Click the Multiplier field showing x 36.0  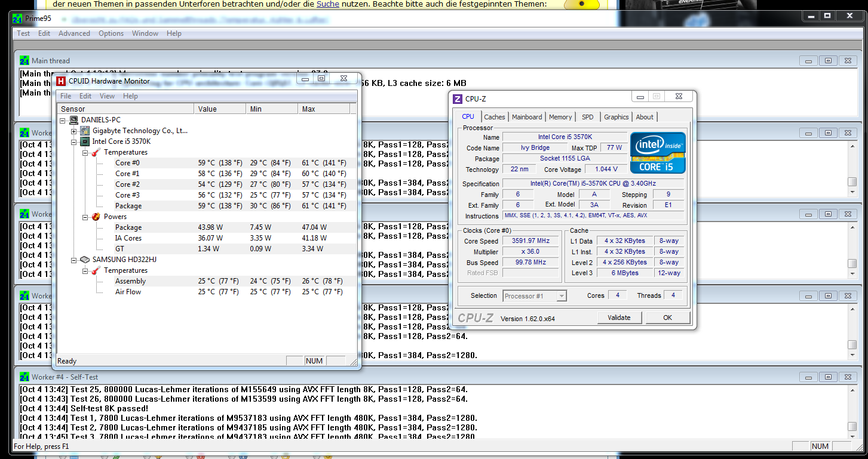531,252
